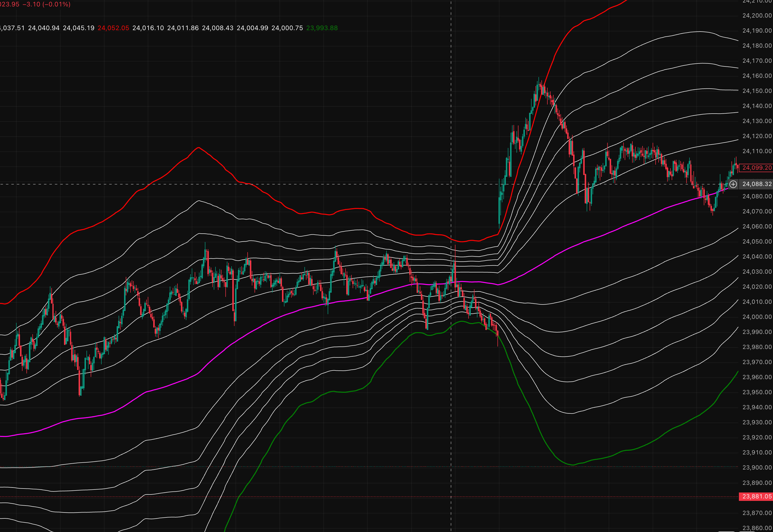Click the green indicator value 23,993.88
The image size is (773, 532).
pos(322,28)
